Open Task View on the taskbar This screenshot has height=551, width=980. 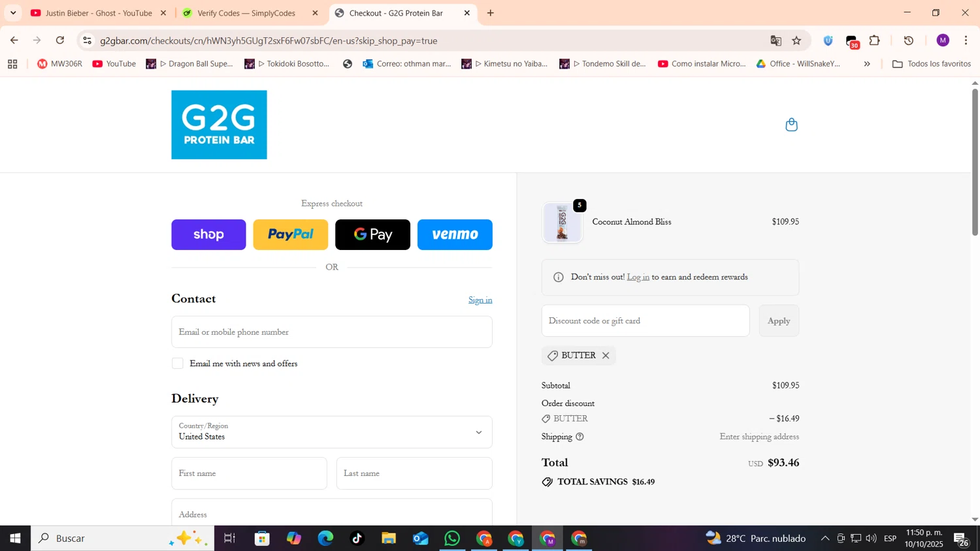coord(229,539)
